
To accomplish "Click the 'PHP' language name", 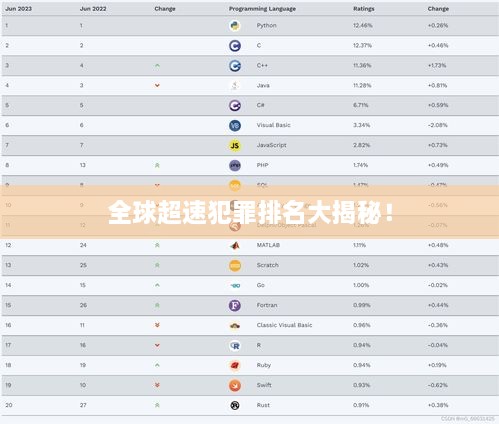I will point(263,165).
